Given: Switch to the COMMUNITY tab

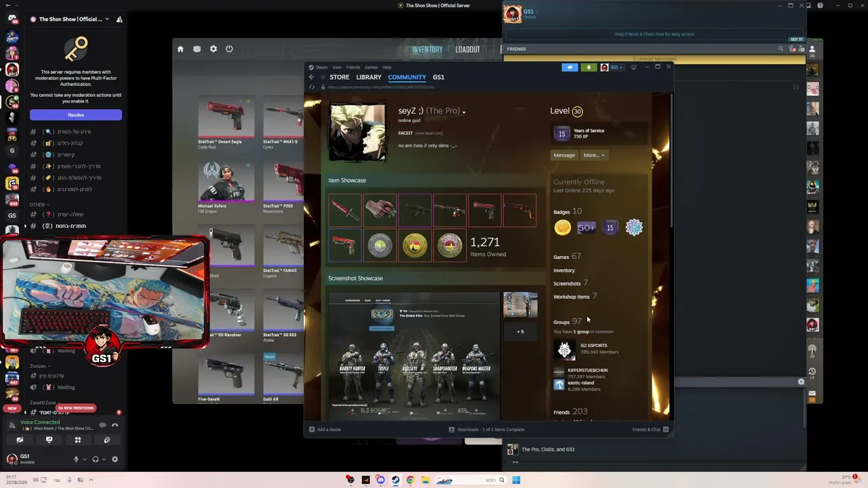Looking at the screenshot, I should [407, 77].
